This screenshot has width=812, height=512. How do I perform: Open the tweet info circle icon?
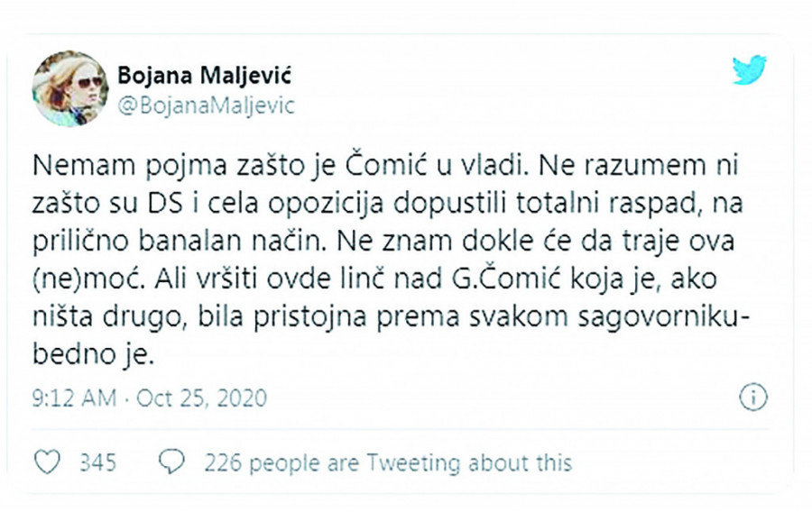(752, 396)
